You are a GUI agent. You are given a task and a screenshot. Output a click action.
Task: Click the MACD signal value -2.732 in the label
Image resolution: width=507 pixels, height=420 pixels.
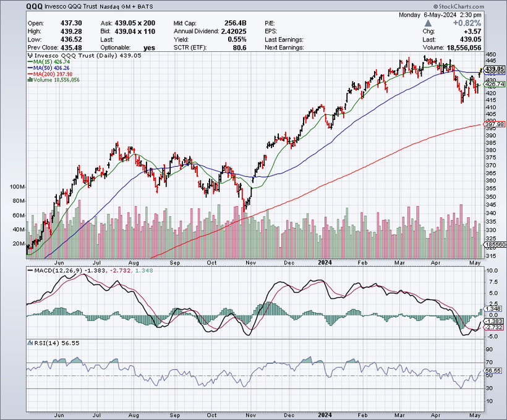121,271
